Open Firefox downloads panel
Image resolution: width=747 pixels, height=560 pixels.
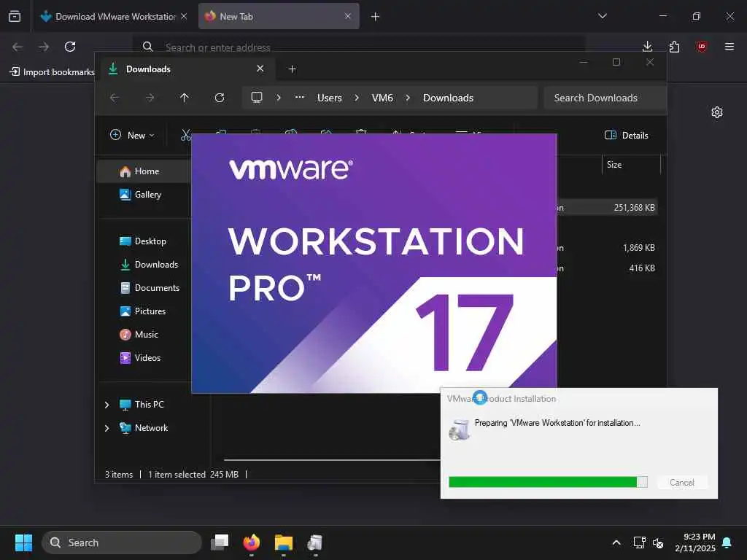tap(647, 47)
